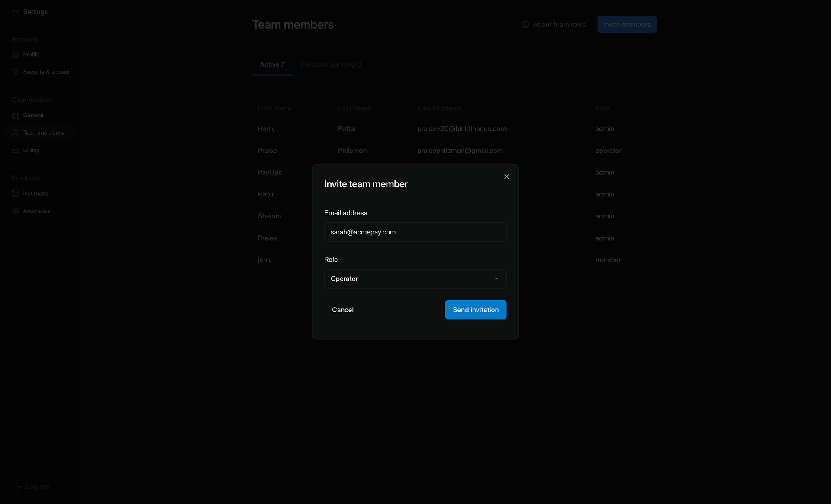Go back using the Settings arrow icon

(16, 12)
